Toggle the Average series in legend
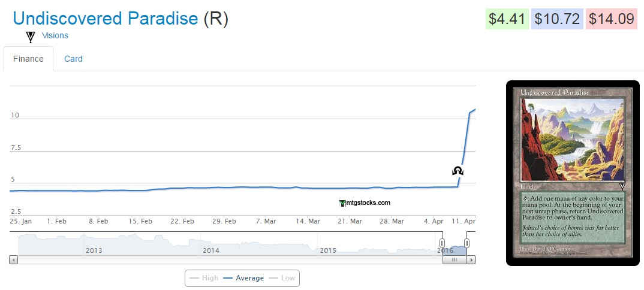Screen dimensions: 644x290 [243, 278]
